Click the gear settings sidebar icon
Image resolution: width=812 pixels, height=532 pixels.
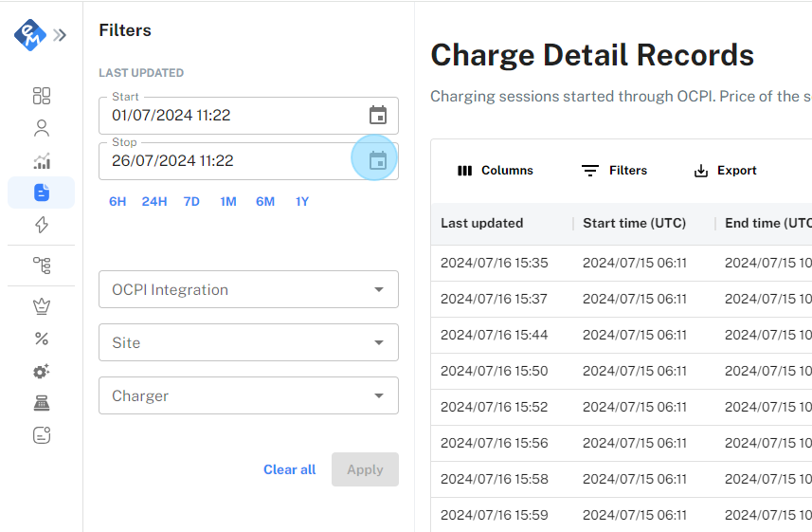pyautogui.click(x=41, y=371)
